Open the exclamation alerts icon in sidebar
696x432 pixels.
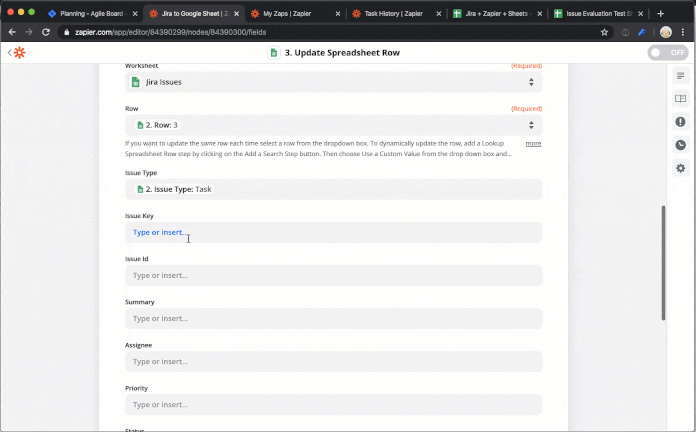tap(680, 122)
